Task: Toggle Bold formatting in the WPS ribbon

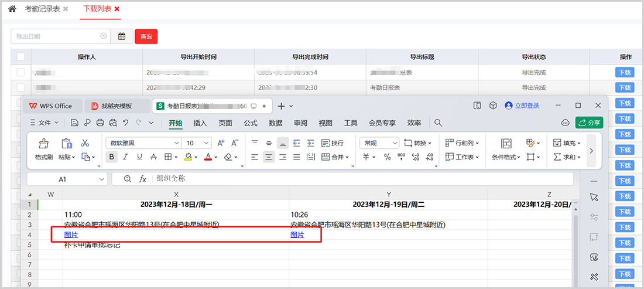Action: (111, 157)
